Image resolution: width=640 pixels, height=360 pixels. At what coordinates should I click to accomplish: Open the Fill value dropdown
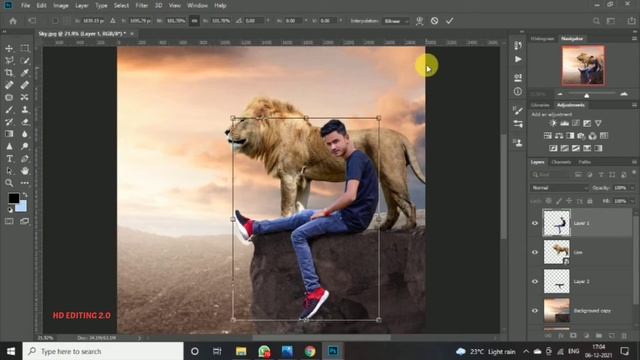(632, 201)
